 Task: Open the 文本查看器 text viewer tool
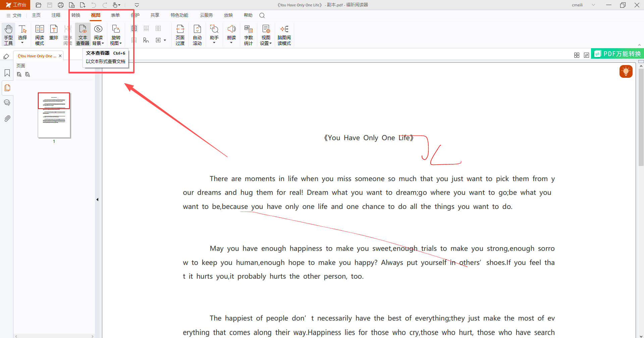83,34
